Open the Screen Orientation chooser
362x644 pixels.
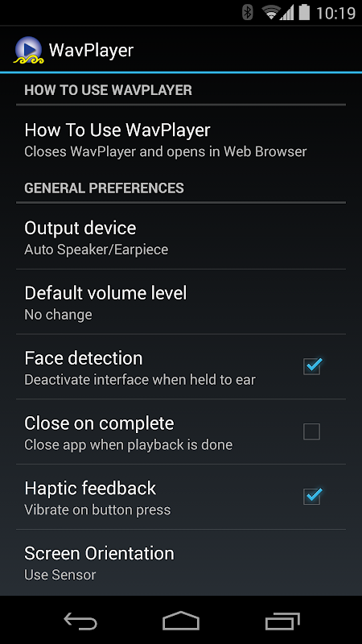[x=181, y=562]
